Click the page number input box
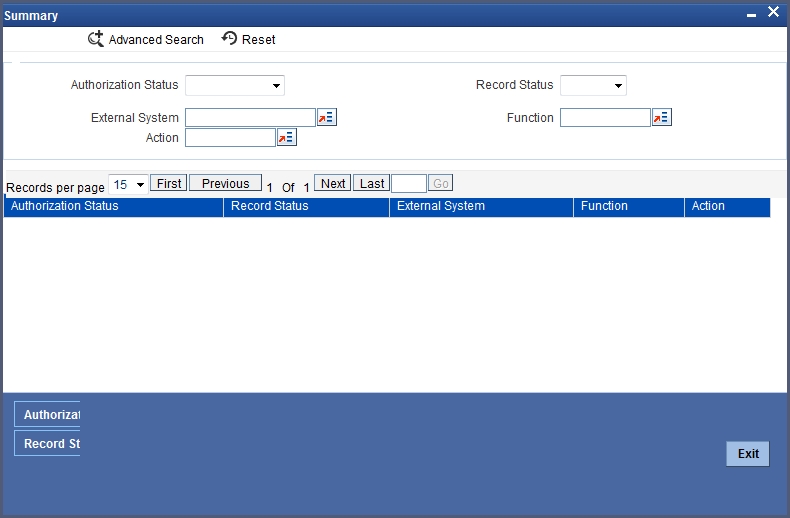This screenshot has width=790, height=518. 409,183
